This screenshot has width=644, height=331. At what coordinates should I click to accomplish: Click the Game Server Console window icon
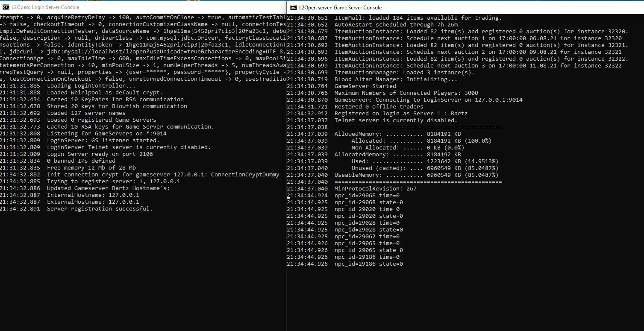coord(293,8)
